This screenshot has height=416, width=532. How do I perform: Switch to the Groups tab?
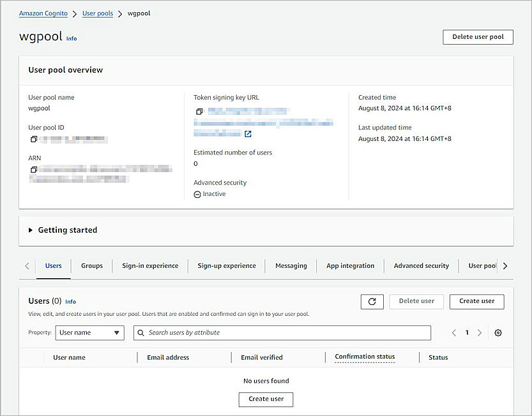(91, 265)
